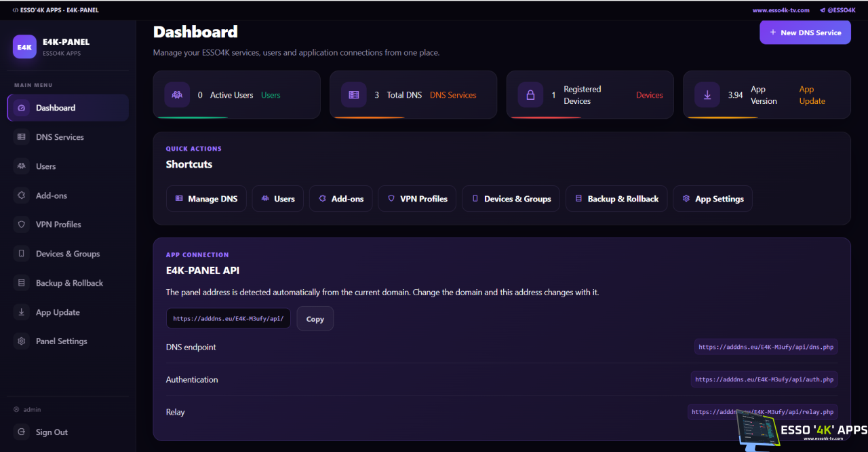
Task: Click the Users shortcut button
Action: point(278,199)
